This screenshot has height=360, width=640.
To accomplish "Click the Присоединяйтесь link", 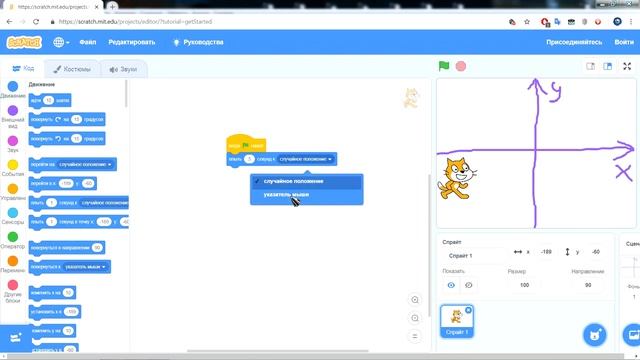I will click(574, 42).
